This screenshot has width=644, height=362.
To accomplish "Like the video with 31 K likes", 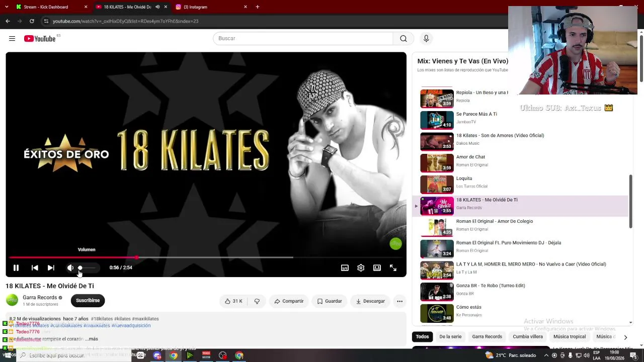I will (x=233, y=301).
